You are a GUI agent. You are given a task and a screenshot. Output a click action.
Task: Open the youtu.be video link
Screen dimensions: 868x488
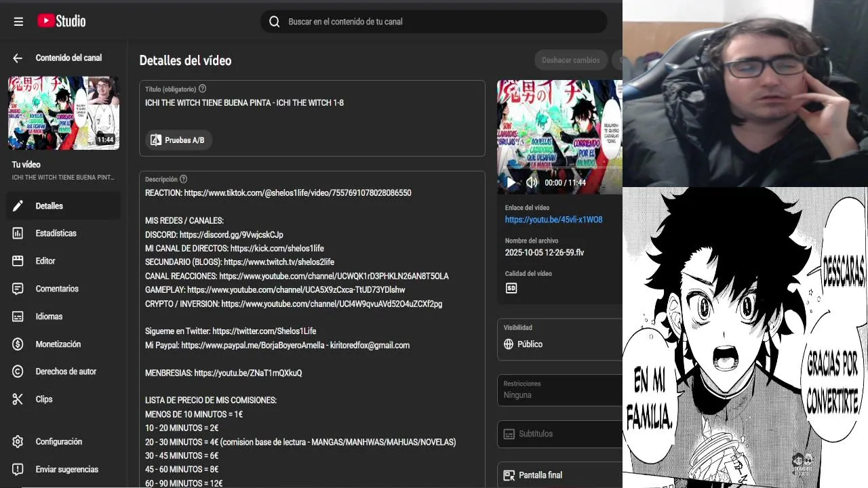pos(553,220)
